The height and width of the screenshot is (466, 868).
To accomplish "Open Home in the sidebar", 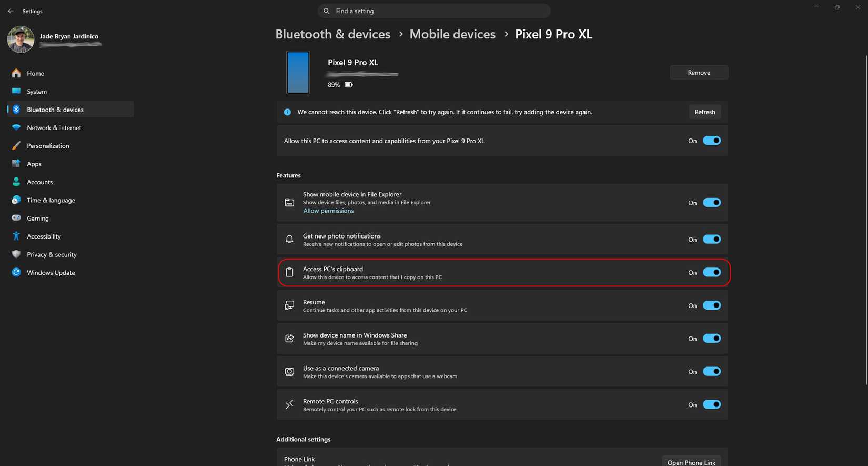I will 70,73.
